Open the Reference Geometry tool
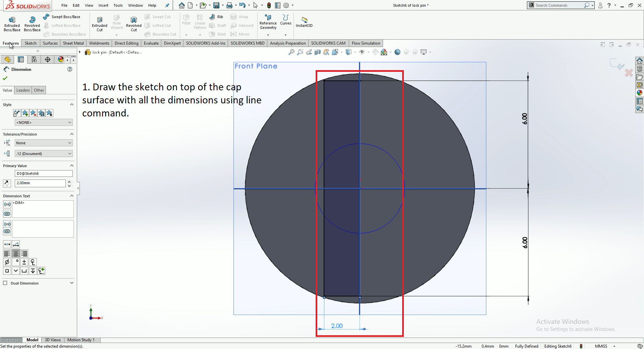The image size is (644, 349). tap(268, 22)
